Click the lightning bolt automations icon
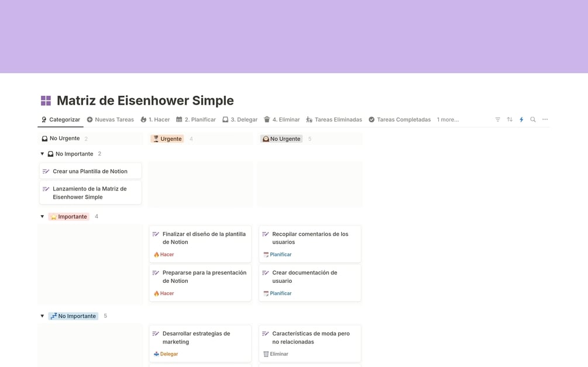Screen dimensions: 588x367 click(521, 119)
